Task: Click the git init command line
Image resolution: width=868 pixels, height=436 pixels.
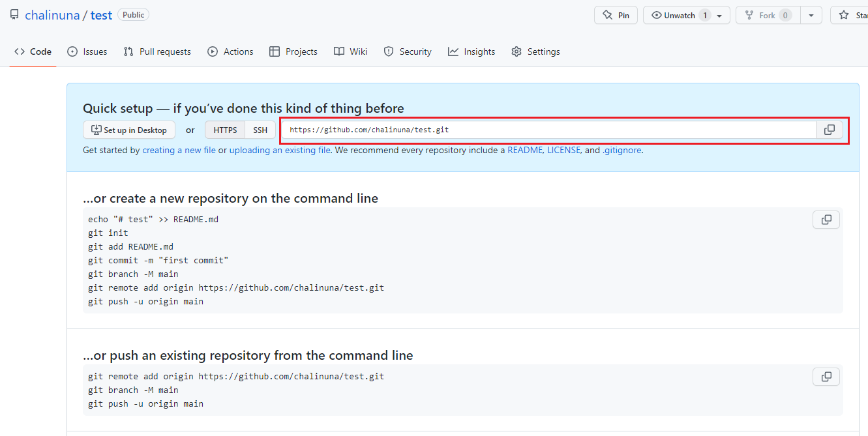Action: pos(108,233)
